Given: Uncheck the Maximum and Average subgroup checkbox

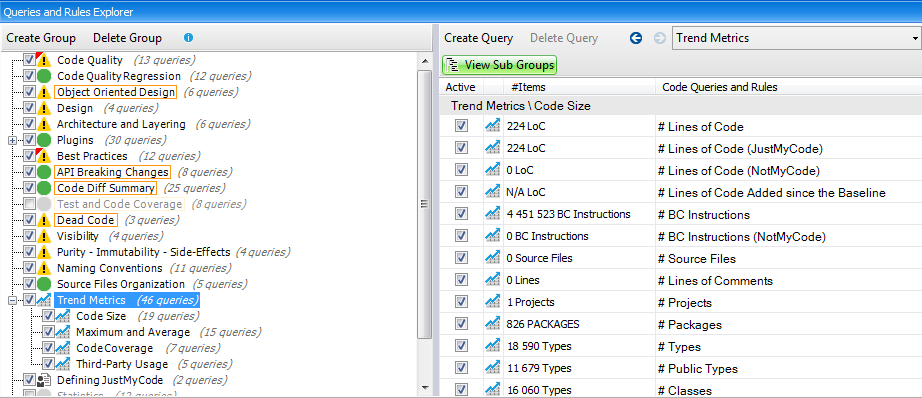Looking at the screenshot, I should [48, 332].
